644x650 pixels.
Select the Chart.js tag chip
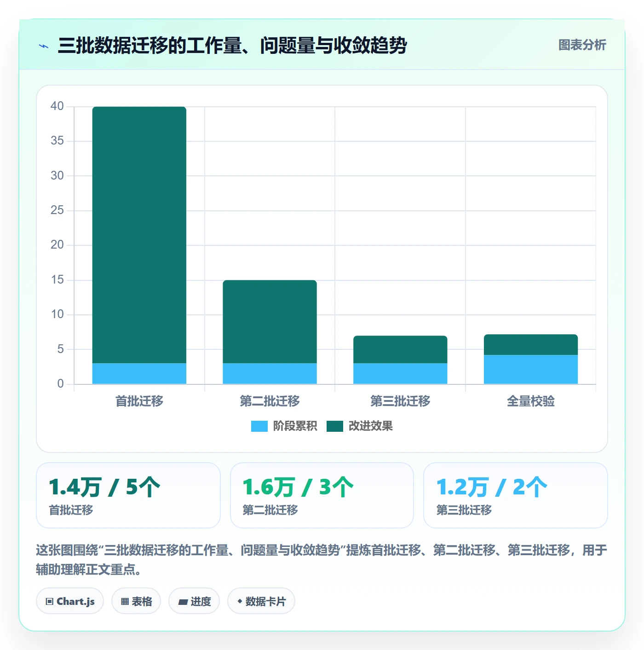point(70,601)
